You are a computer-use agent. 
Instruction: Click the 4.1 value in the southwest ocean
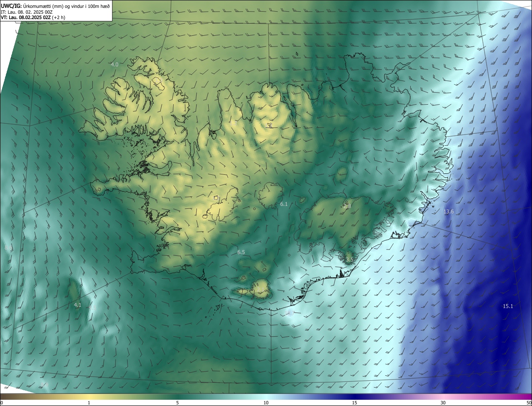(x=77, y=305)
